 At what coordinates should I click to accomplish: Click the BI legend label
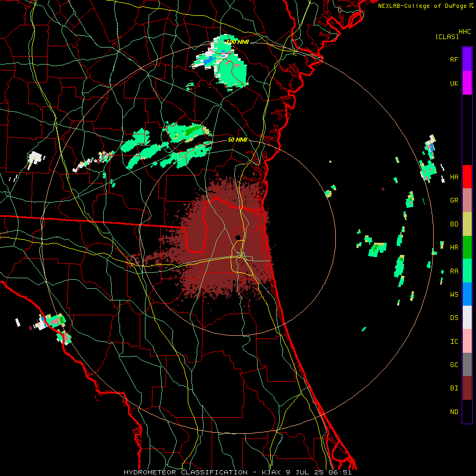tap(454, 388)
